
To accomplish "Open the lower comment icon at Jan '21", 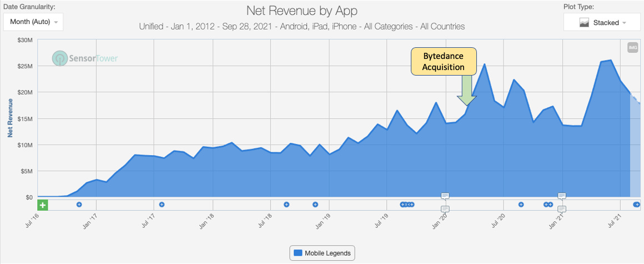I will tap(562, 209).
